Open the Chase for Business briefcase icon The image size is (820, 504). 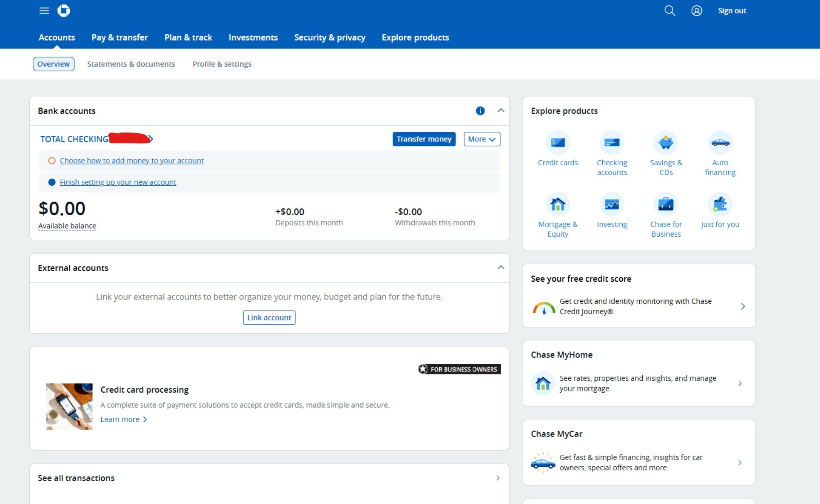(x=666, y=204)
